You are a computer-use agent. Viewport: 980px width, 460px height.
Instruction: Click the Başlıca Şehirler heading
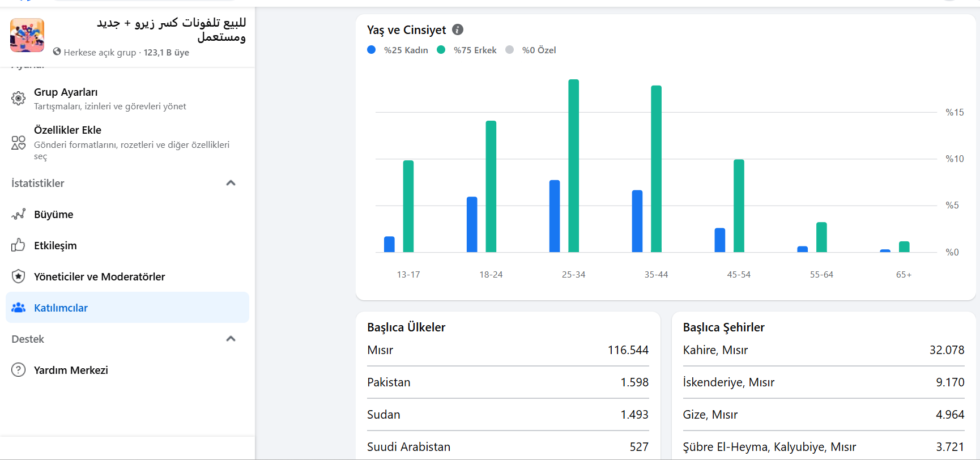pos(723,327)
